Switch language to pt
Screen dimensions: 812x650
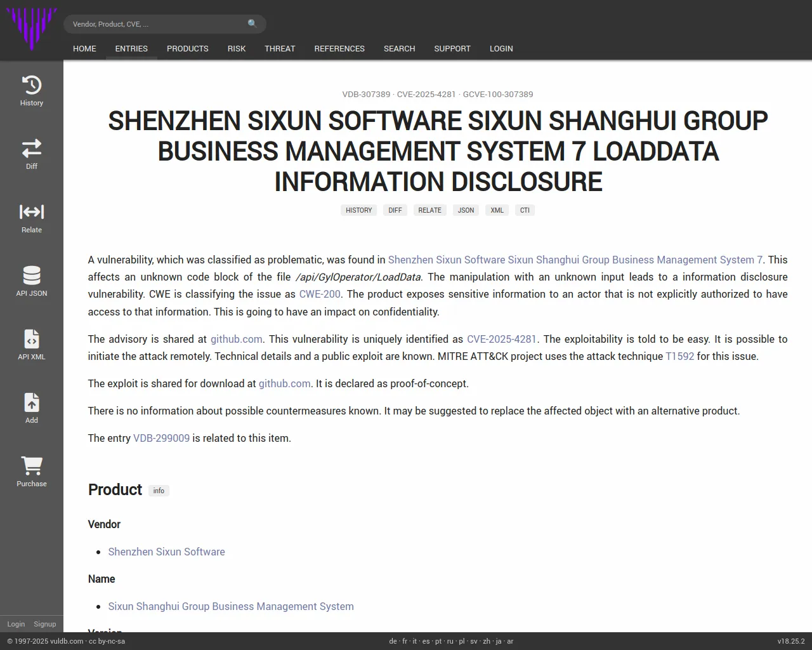[x=438, y=641]
